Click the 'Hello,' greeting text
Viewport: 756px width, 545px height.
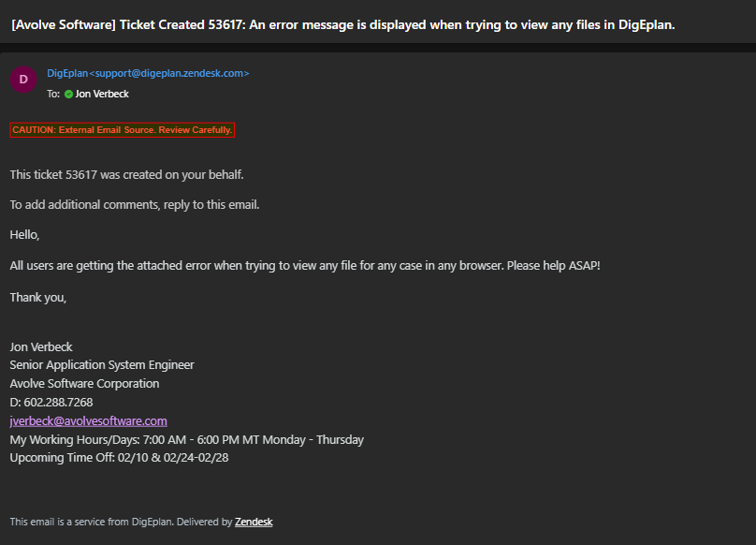(x=24, y=235)
